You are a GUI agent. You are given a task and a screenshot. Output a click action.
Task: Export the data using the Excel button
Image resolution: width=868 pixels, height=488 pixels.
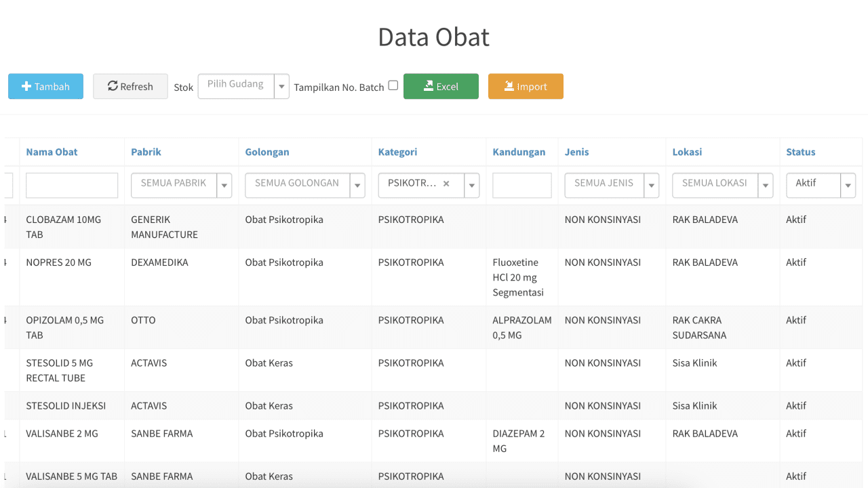[441, 87]
